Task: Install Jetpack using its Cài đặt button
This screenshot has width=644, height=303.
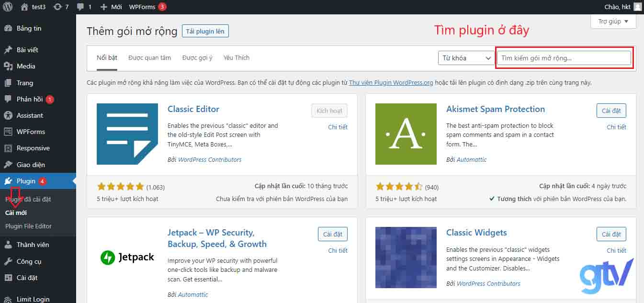Action: click(332, 234)
